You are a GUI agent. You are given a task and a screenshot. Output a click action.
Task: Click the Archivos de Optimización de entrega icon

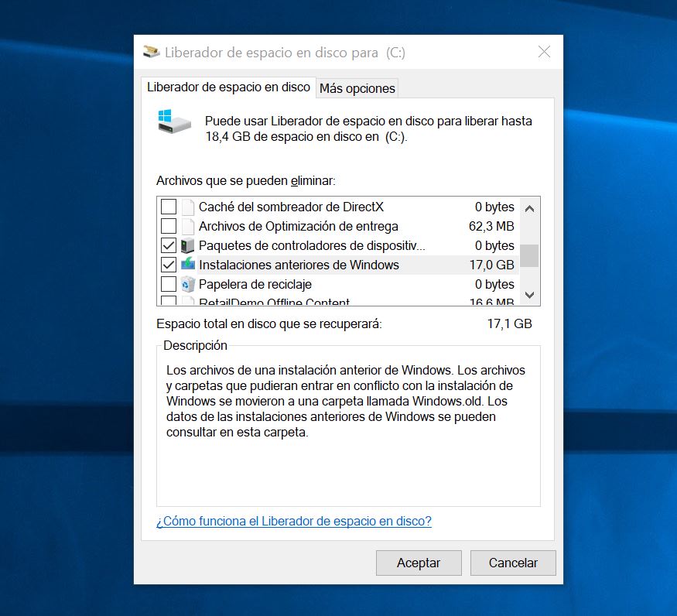(188, 227)
